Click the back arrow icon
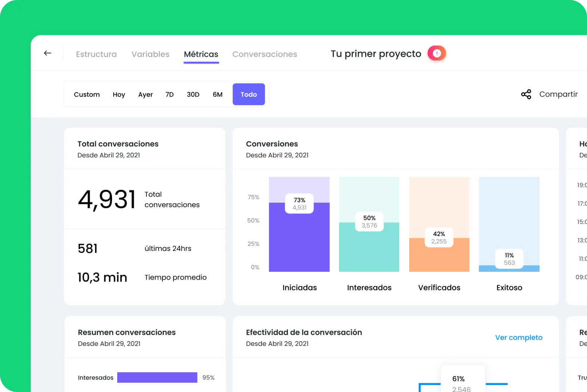Viewport: 587px width, 392px height. click(47, 53)
